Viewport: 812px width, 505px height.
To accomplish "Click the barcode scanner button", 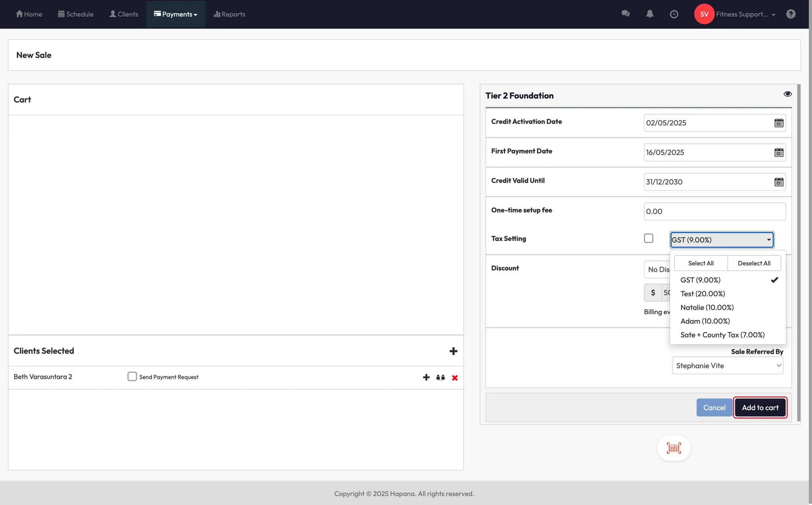I will (x=674, y=448).
